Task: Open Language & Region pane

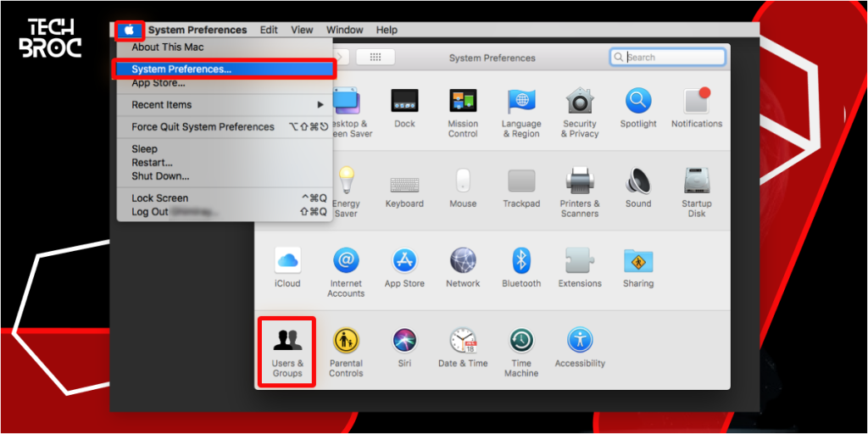Action: (521, 113)
